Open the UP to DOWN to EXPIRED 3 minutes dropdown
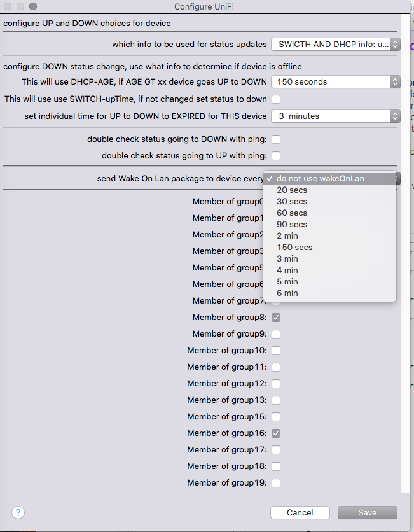 point(336,116)
